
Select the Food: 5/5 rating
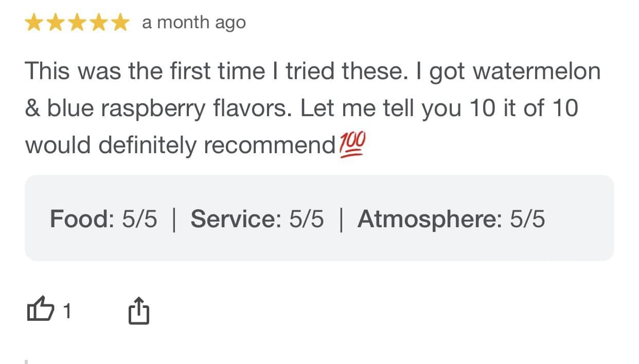pos(103,219)
